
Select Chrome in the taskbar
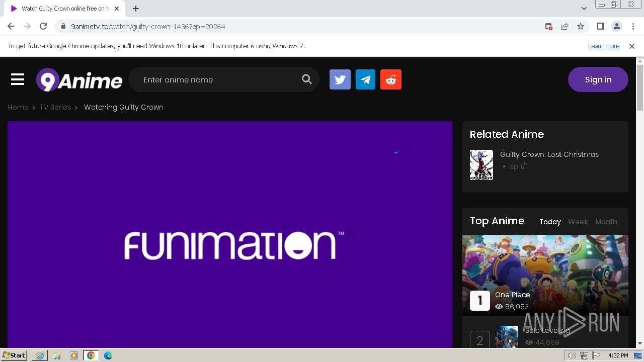pyautogui.click(x=91, y=355)
